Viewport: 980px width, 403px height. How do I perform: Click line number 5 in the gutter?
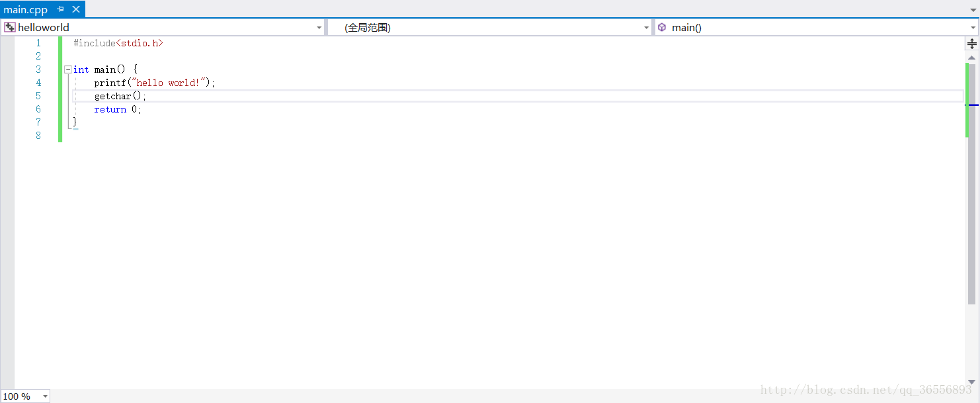pos(38,96)
